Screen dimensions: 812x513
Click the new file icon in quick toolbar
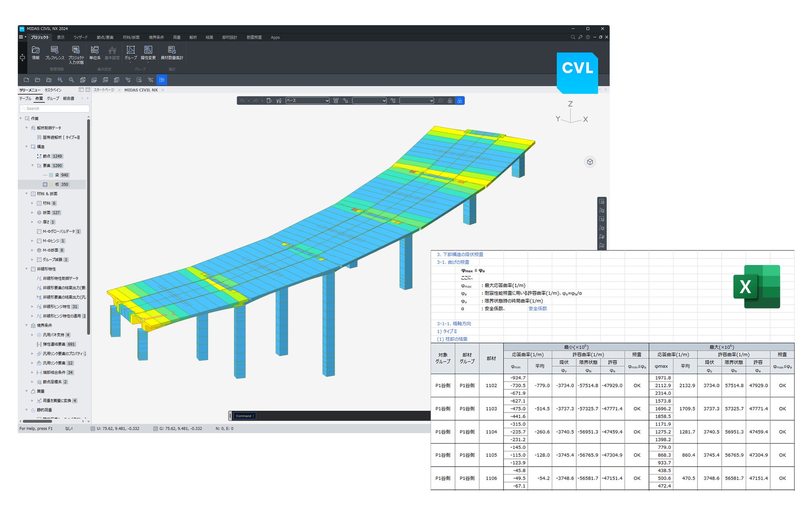pyautogui.click(x=26, y=80)
